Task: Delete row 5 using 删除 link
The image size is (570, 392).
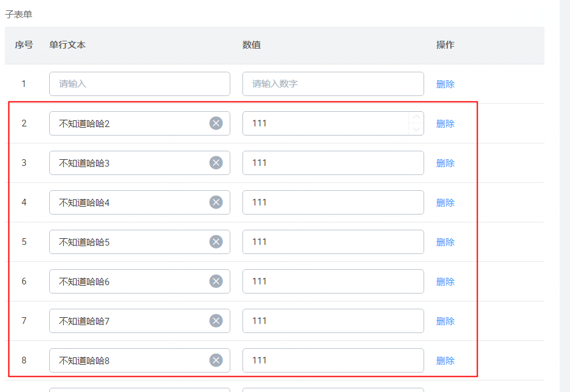Action: tap(445, 242)
